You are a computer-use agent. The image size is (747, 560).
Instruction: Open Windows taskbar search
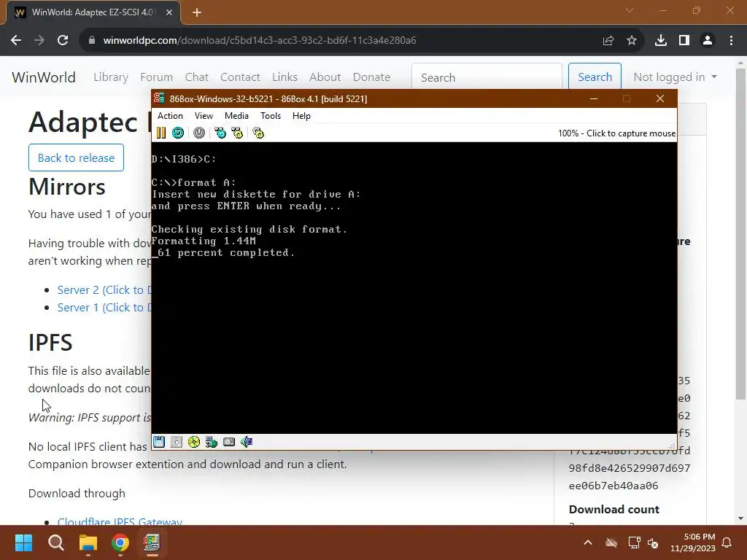[x=55, y=542]
